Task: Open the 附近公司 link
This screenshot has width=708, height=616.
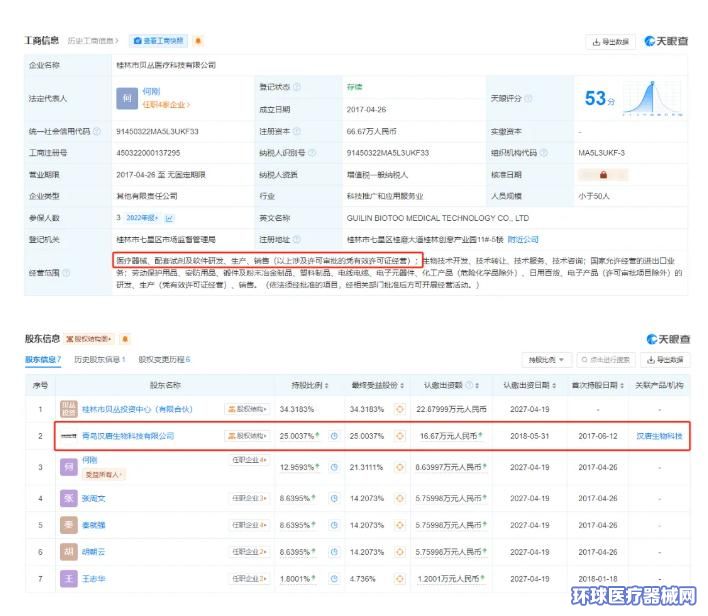Action: (x=523, y=239)
